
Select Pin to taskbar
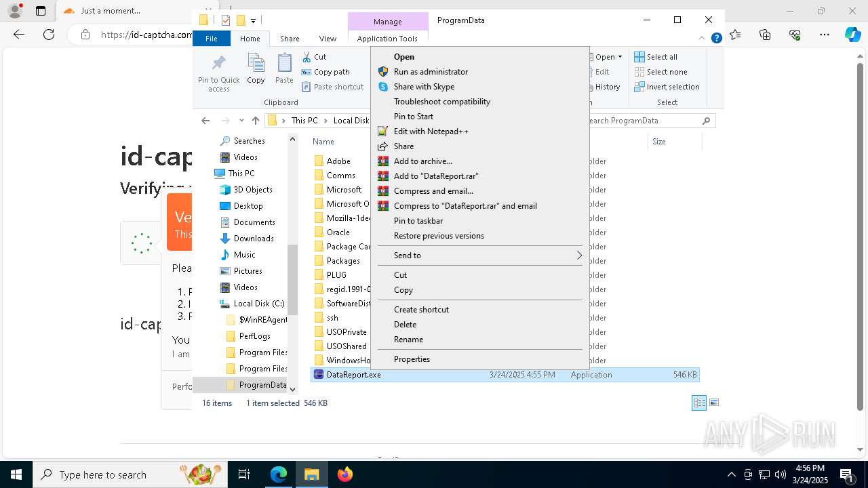(x=480, y=221)
